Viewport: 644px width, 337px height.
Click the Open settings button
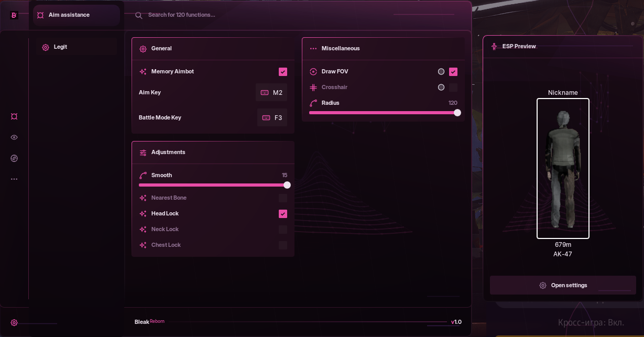(x=563, y=286)
